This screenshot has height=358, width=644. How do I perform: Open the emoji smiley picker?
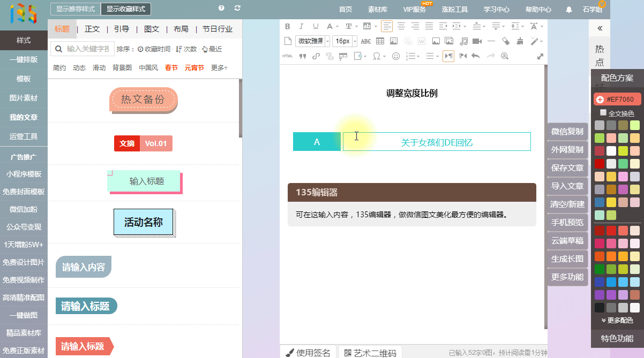(x=396, y=56)
